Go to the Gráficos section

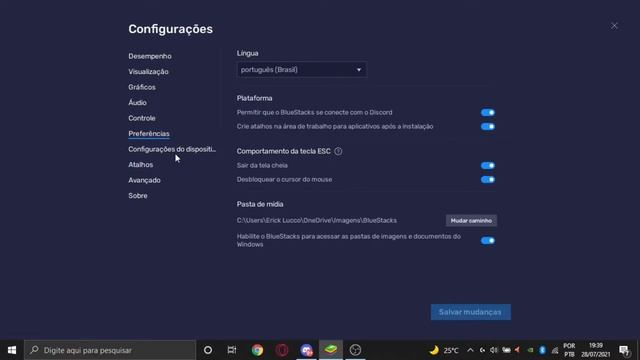142,87
